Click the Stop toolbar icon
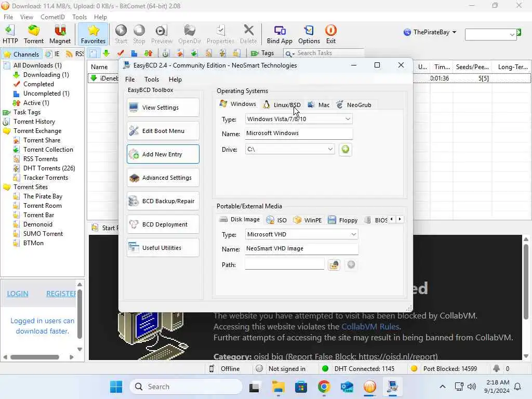Viewport: 532px width, 399px height. (x=139, y=34)
